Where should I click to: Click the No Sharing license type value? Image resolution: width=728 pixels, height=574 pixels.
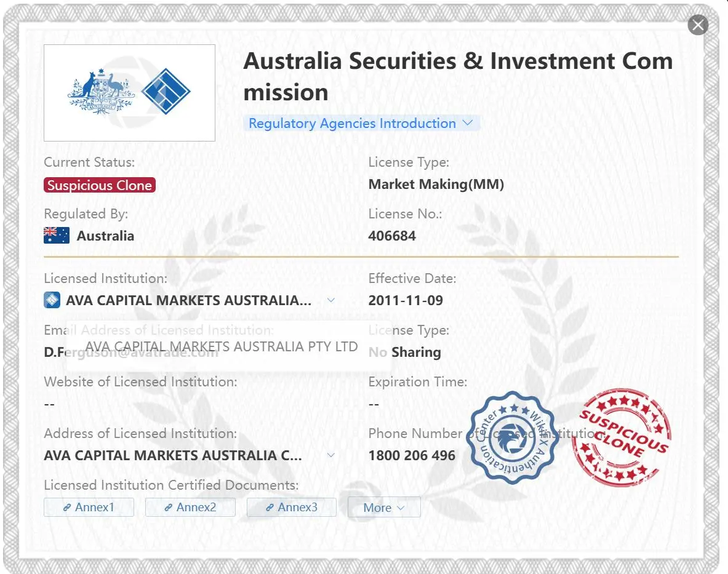coord(405,352)
